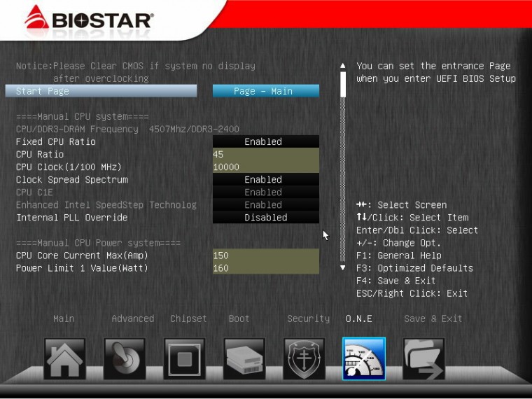Click the F4: Save & Exit hint

pos(396,281)
